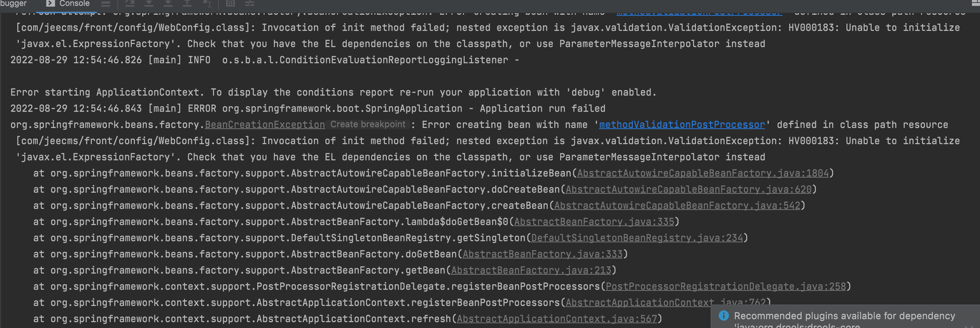Navigate to AbstractBeanFactory.java:335 frame
This screenshot has height=328, width=980.
pyautogui.click(x=594, y=222)
